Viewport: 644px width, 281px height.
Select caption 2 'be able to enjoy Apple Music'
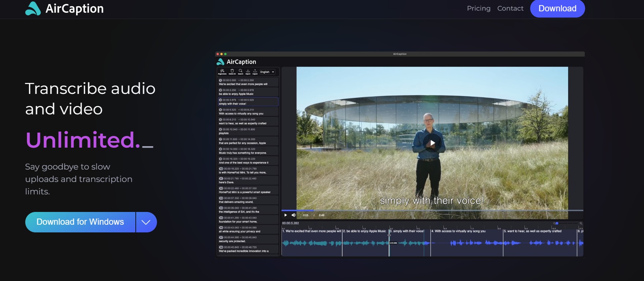click(248, 92)
